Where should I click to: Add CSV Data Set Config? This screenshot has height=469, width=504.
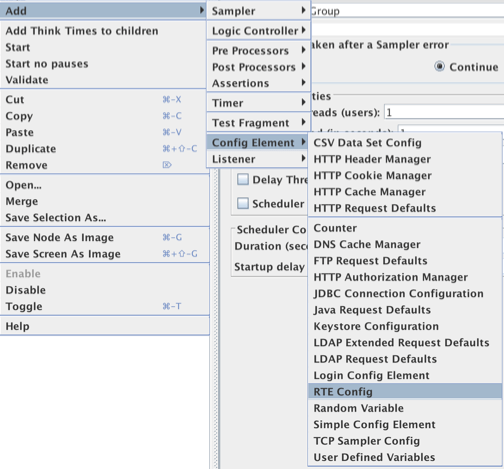point(405,143)
